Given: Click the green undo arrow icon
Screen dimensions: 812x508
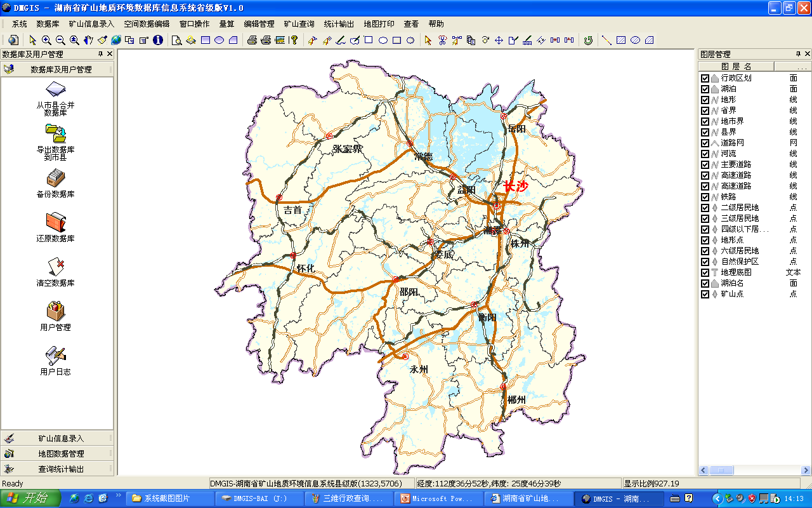Looking at the screenshot, I should tap(588, 40).
